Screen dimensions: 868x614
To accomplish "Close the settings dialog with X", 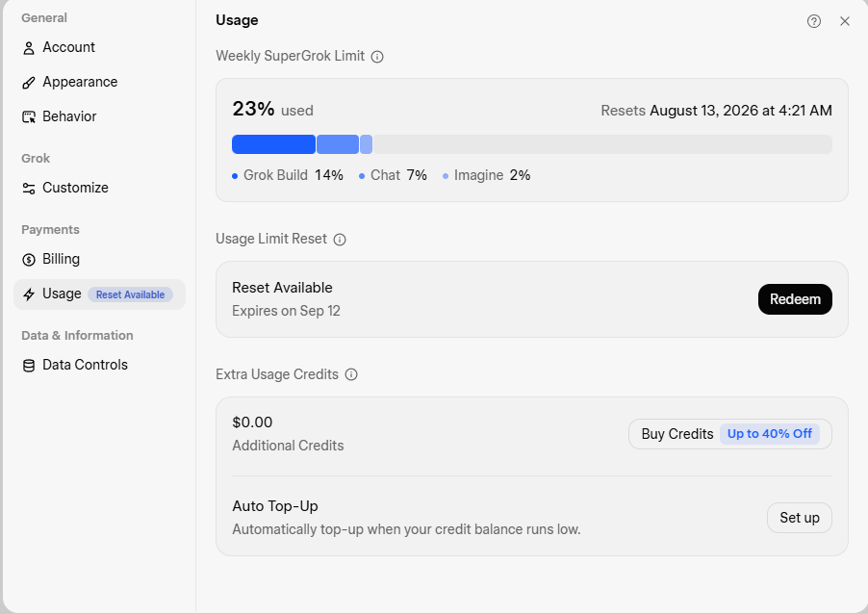I will [845, 21].
